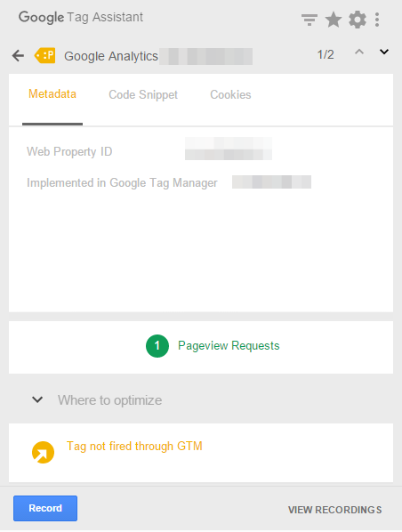402x532 pixels.
Task: Switch to the Cookies tab
Action: coord(230,94)
